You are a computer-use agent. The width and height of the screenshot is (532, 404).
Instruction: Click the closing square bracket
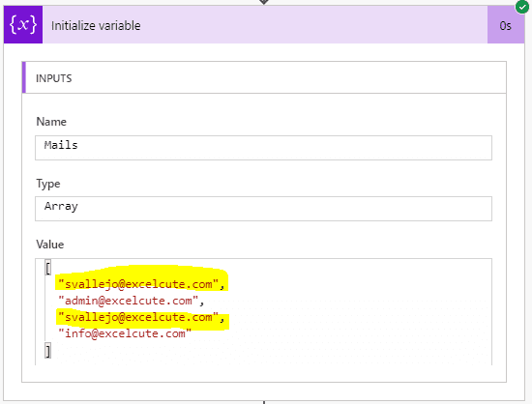coord(48,351)
